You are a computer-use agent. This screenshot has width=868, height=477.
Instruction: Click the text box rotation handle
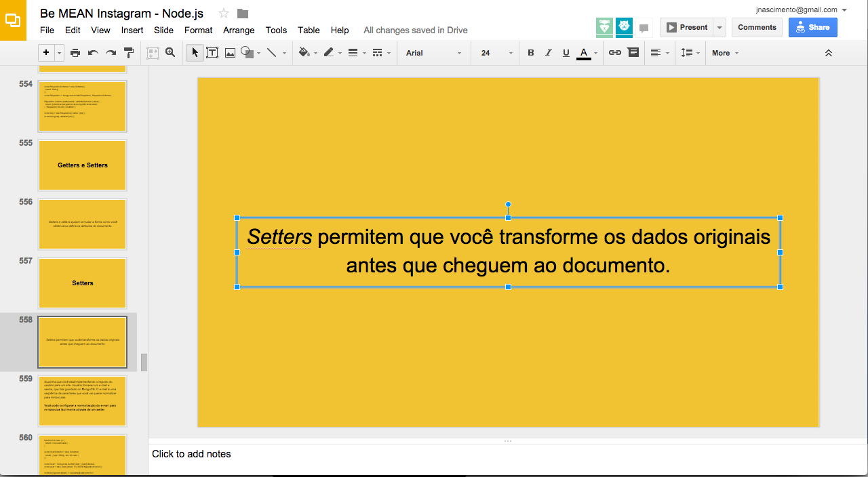[x=508, y=205]
